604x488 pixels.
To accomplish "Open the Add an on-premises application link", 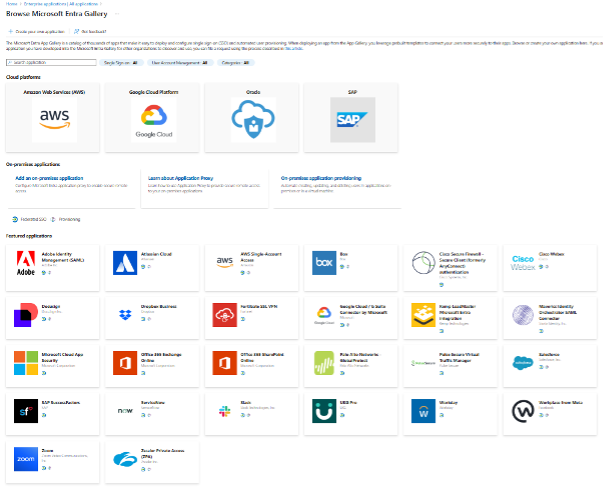I will tap(49, 178).
